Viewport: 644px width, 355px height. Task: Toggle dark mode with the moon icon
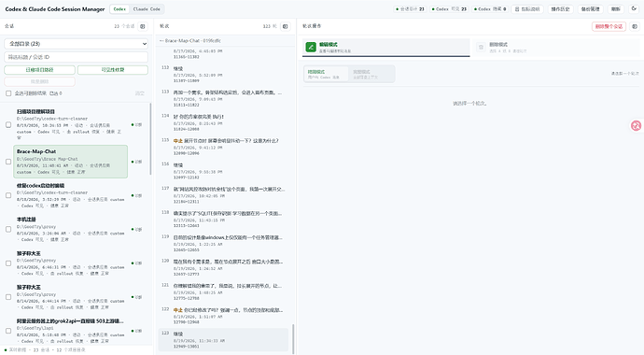[634, 8]
